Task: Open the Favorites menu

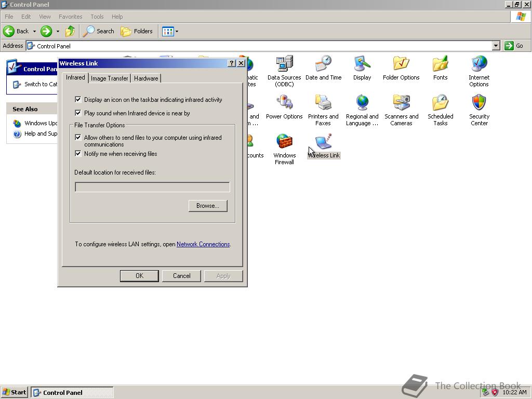Action: click(70, 17)
